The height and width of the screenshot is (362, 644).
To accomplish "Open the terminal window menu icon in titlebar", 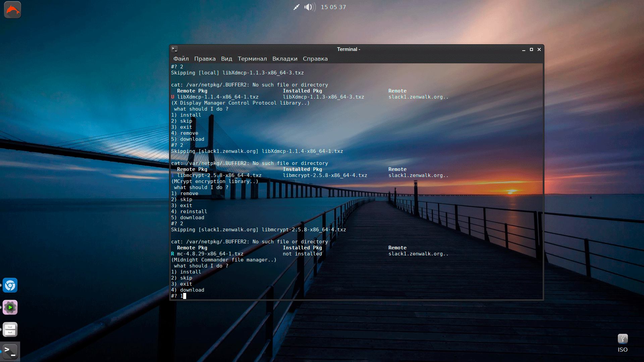I will [174, 49].
